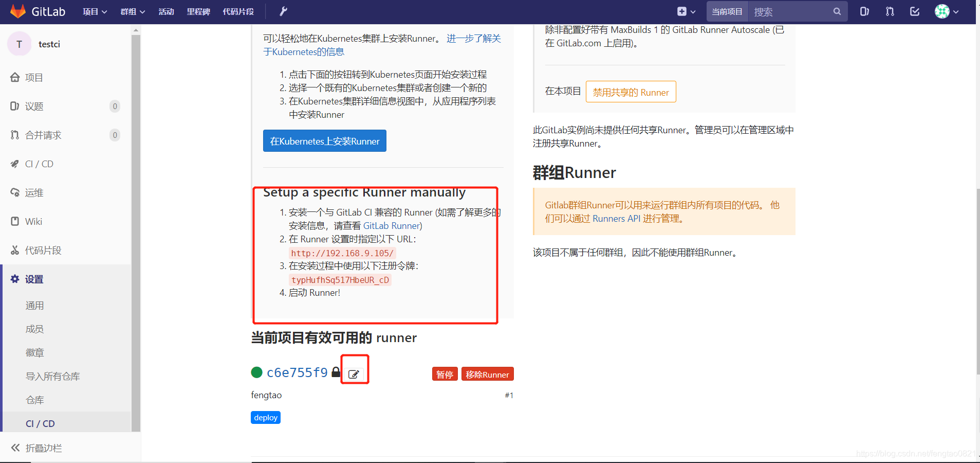The height and width of the screenshot is (463, 980).
Task: Open the merge requests icon in top bar
Action: coord(889,11)
